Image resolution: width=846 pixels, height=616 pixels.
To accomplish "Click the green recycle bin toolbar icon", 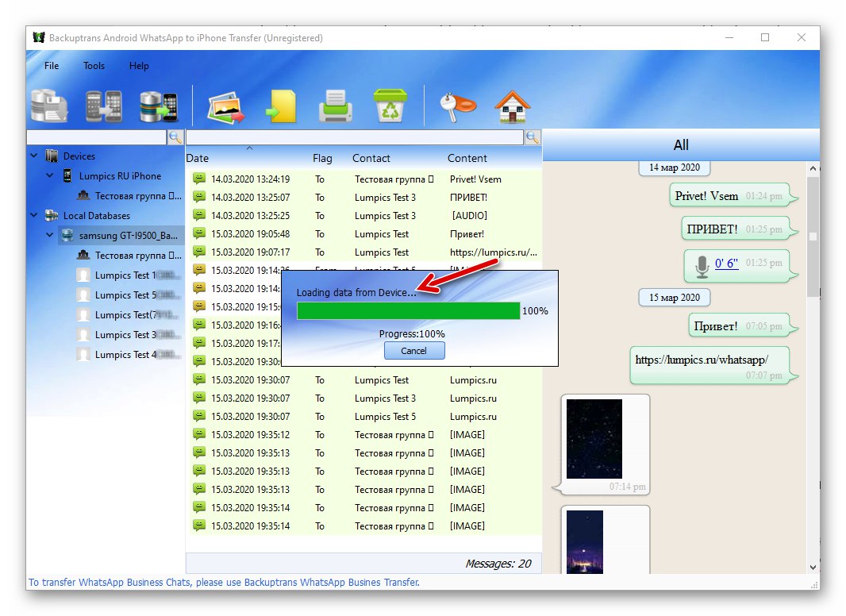I will point(390,106).
